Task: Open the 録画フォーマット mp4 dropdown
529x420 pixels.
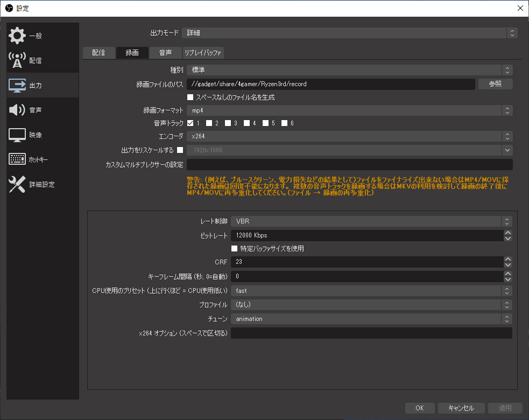Action: pos(349,110)
